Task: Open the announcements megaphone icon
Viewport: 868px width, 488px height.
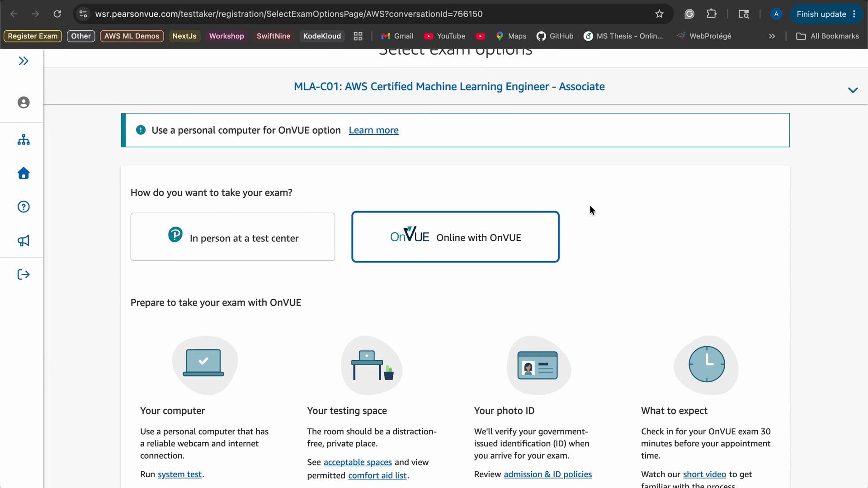Action: point(24,241)
